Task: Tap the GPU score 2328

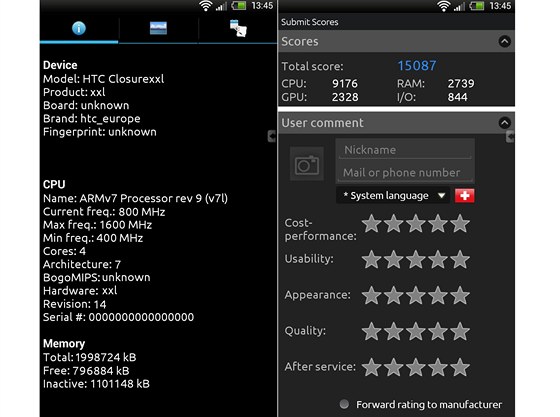Action: (x=345, y=97)
